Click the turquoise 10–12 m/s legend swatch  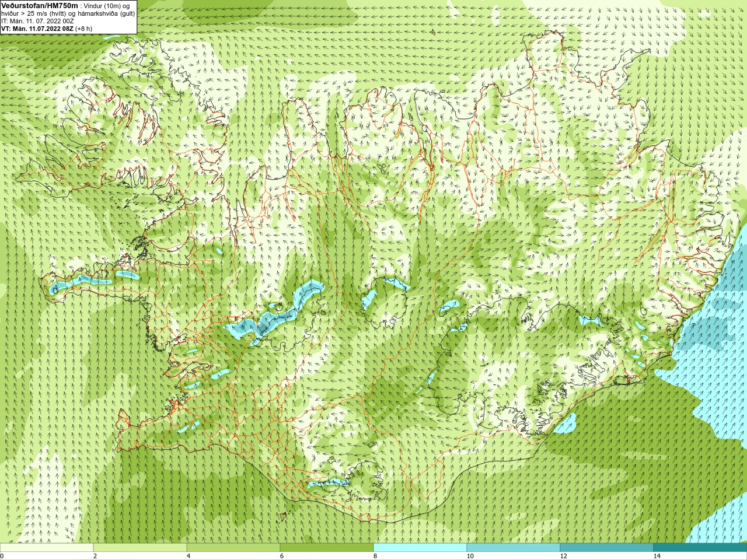[x=514, y=548]
